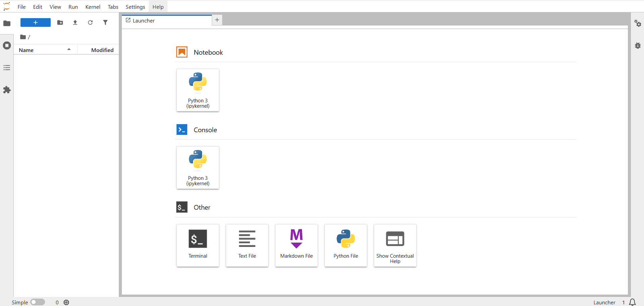Create a new Markdown File
Image resolution: width=644 pixels, height=306 pixels.
296,245
